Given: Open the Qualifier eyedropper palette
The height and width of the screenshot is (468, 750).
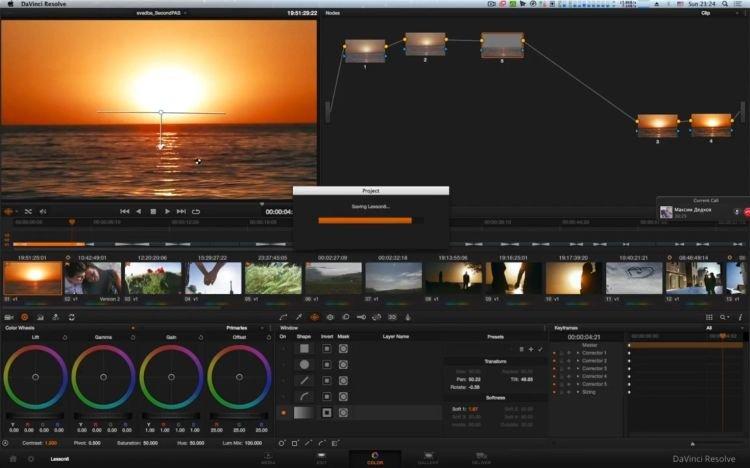Looking at the screenshot, I should pos(299,317).
